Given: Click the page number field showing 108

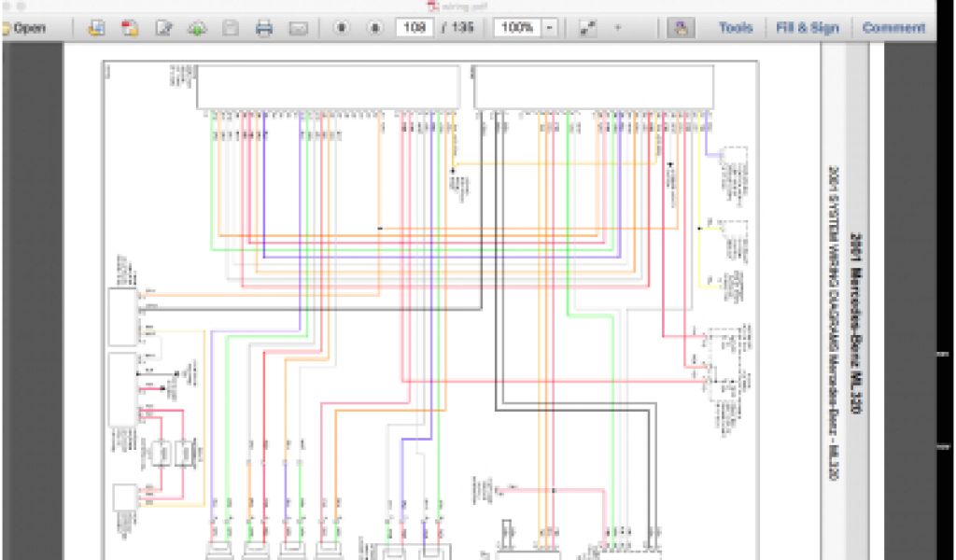Looking at the screenshot, I should pos(414,28).
